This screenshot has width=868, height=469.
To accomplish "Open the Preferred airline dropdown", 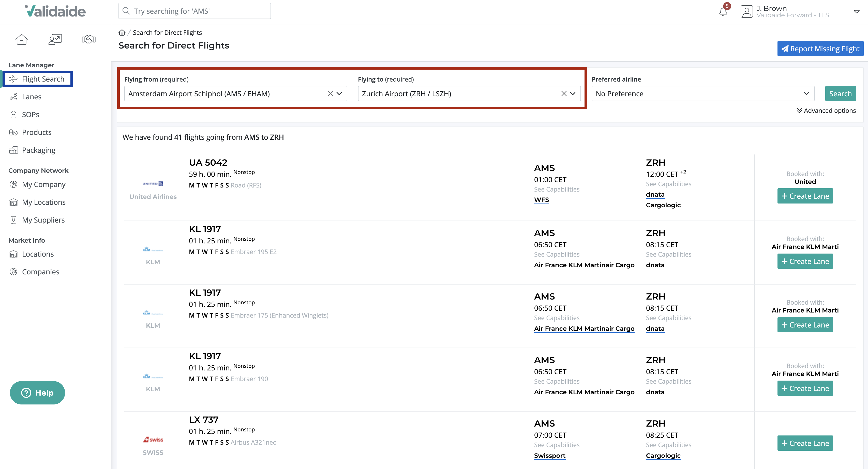I will pos(703,93).
